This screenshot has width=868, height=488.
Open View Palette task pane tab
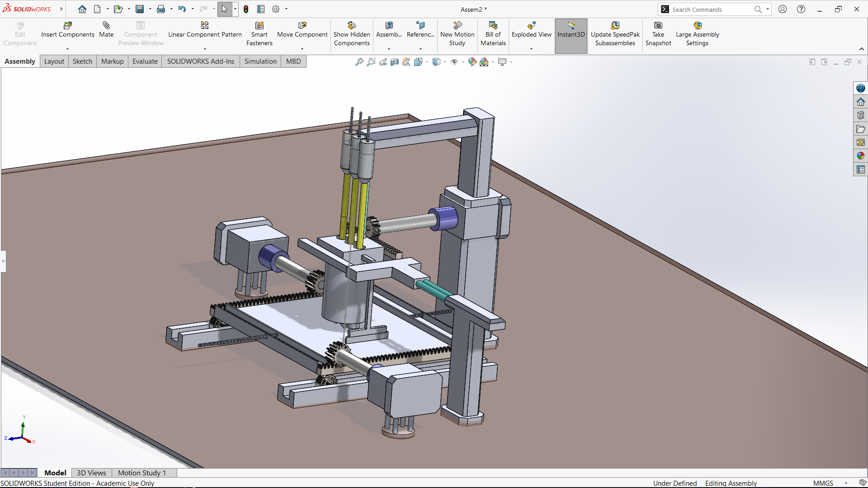[861, 142]
